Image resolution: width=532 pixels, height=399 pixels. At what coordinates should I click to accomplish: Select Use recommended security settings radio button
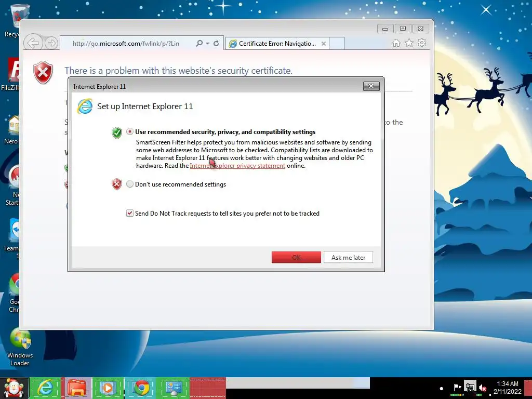point(129,131)
